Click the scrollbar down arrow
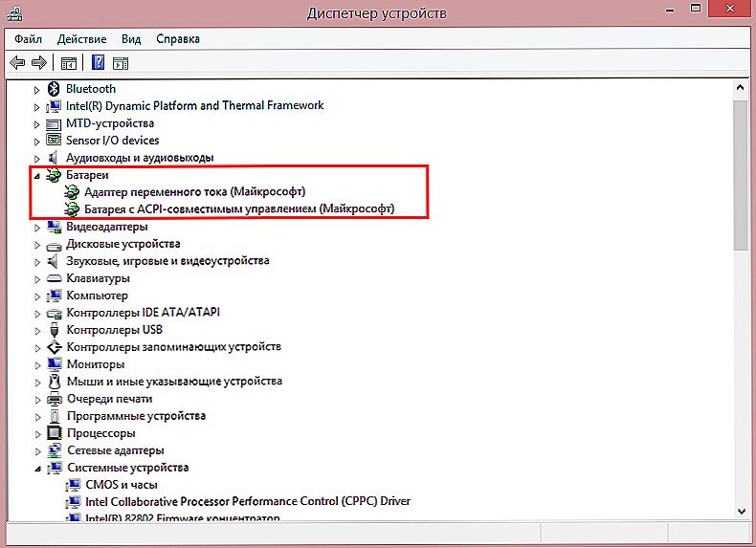 [740, 512]
